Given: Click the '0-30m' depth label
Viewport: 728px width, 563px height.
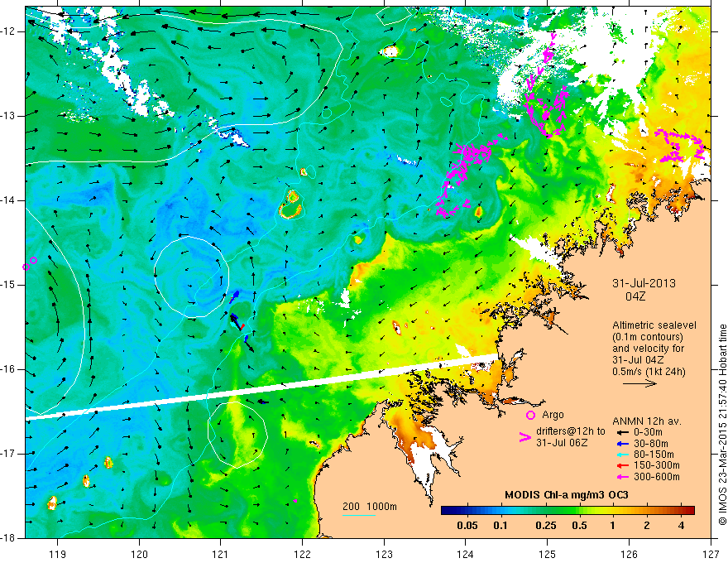Looking at the screenshot, I should 648,432.
